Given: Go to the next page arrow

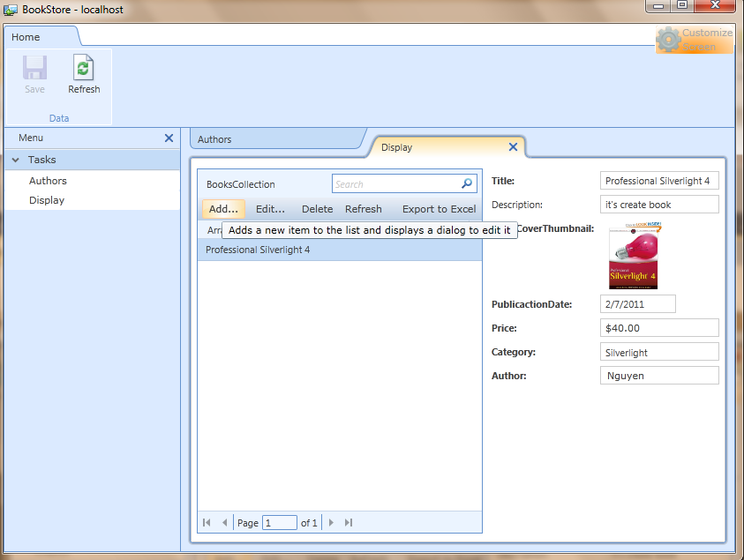Looking at the screenshot, I should coord(331,523).
